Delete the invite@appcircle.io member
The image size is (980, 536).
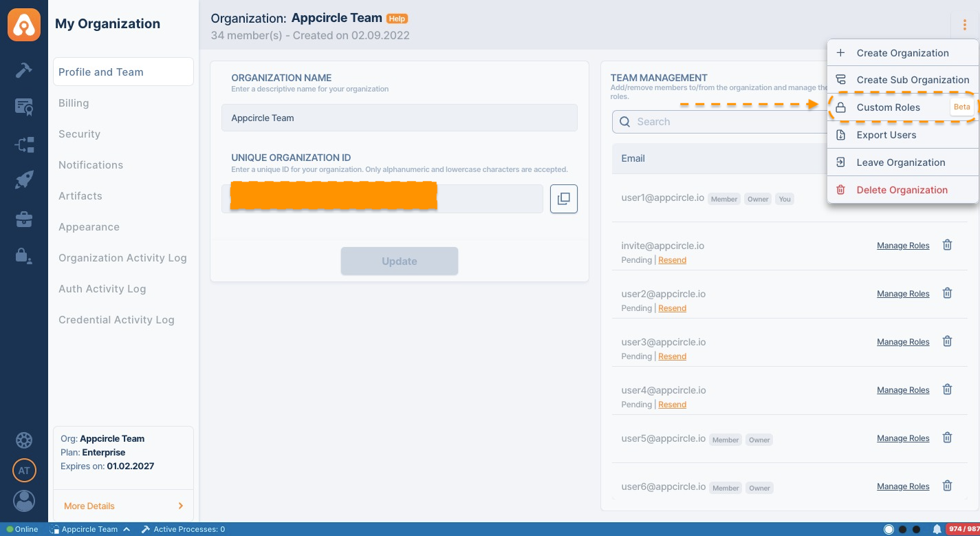[947, 245]
